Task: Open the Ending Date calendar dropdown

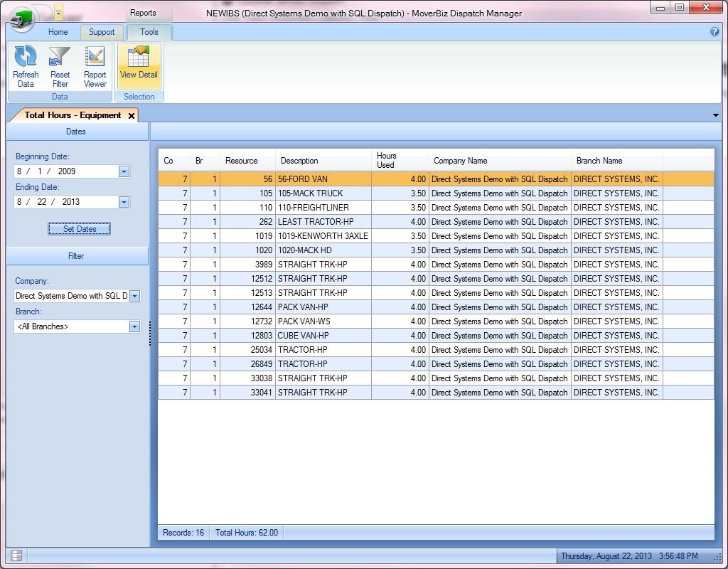Action: coord(124,202)
